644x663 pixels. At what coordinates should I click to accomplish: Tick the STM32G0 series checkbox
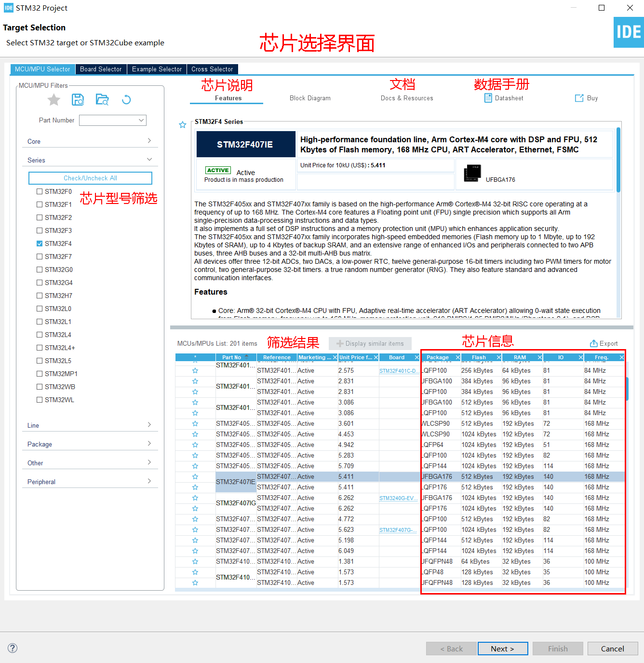coord(40,270)
